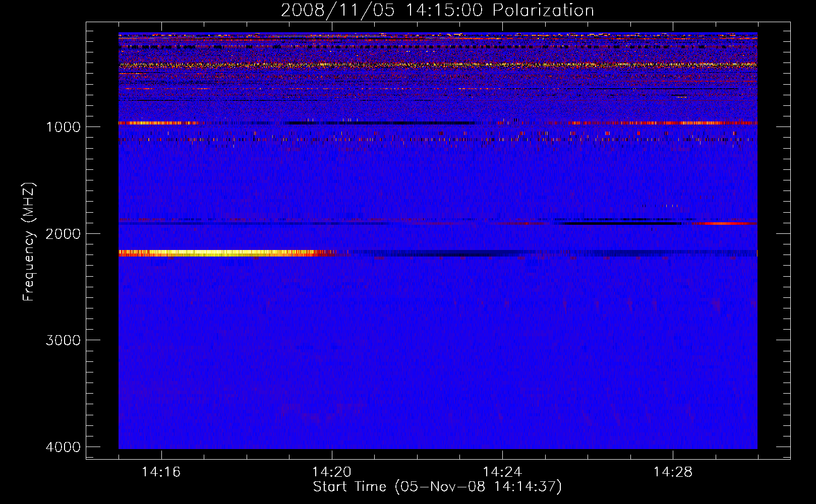Click the 1000 frequency tick label
The width and height of the screenshot is (816, 504).
pos(63,127)
